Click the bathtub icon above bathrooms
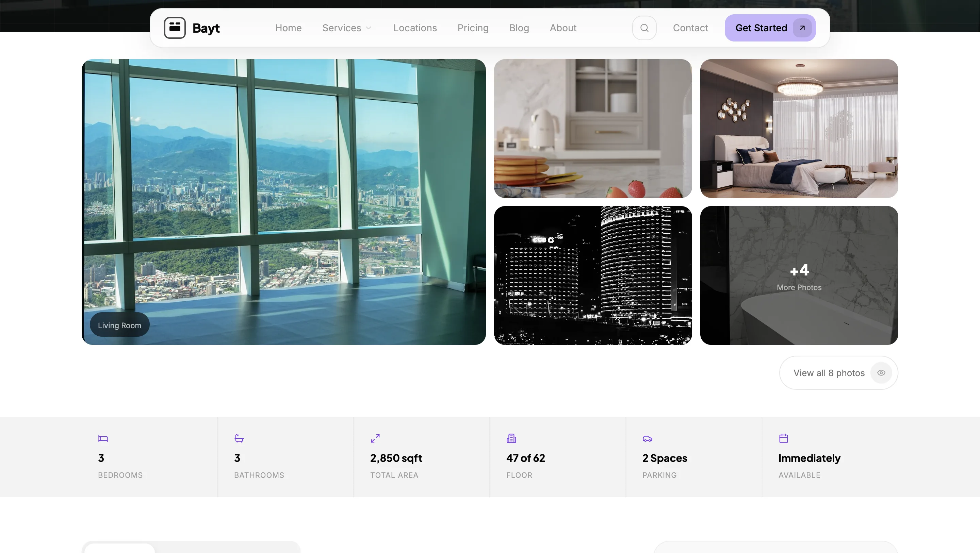 pos(239,438)
